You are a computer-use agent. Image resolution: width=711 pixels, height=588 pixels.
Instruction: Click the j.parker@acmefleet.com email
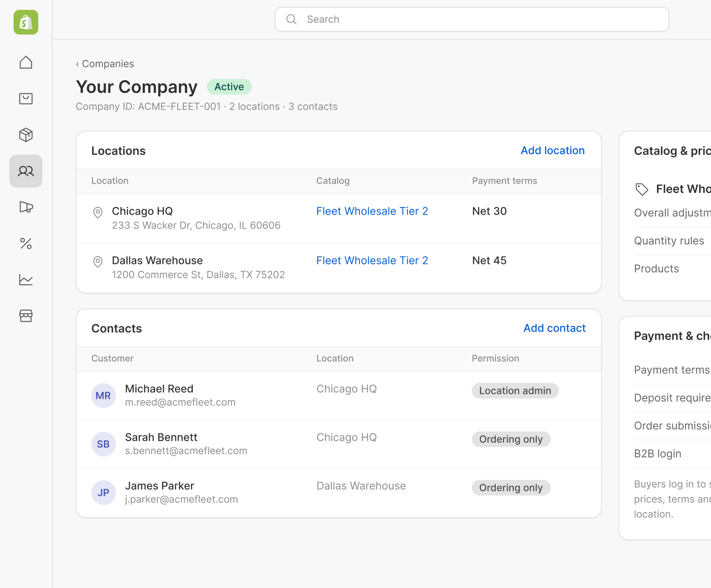click(x=181, y=500)
